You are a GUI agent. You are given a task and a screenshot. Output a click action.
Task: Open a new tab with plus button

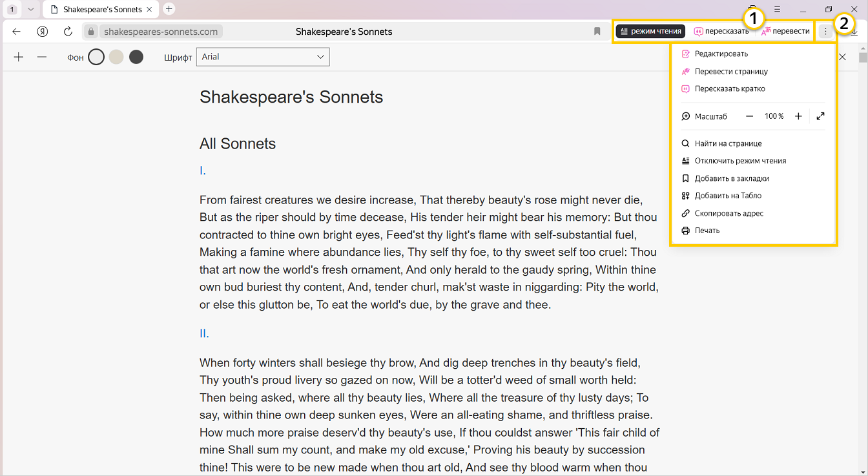[x=169, y=9]
